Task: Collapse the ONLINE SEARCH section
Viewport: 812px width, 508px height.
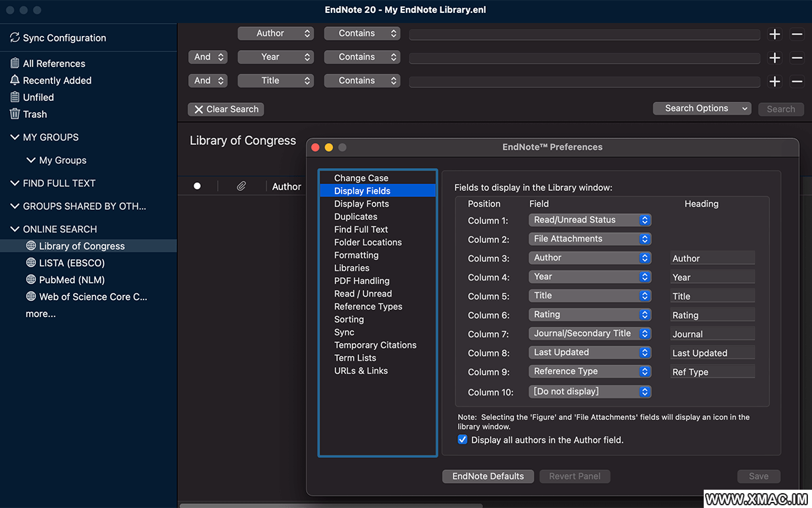Action: (15, 229)
